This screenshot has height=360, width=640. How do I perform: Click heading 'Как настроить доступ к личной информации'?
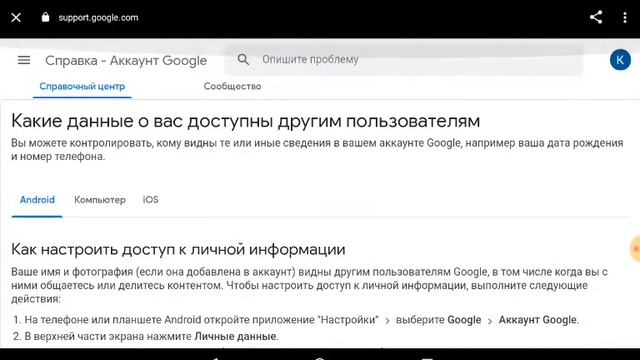pos(178,249)
